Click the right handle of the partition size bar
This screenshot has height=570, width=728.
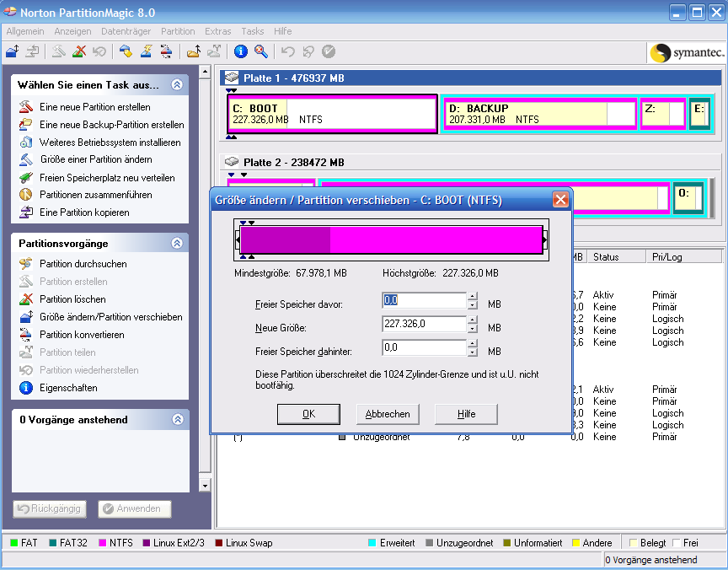[545, 239]
